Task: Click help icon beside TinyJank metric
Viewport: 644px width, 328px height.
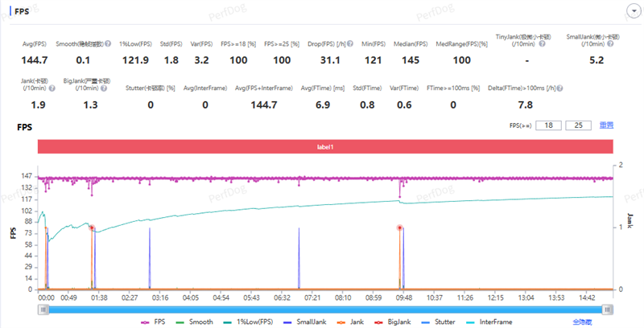Action: [x=541, y=44]
